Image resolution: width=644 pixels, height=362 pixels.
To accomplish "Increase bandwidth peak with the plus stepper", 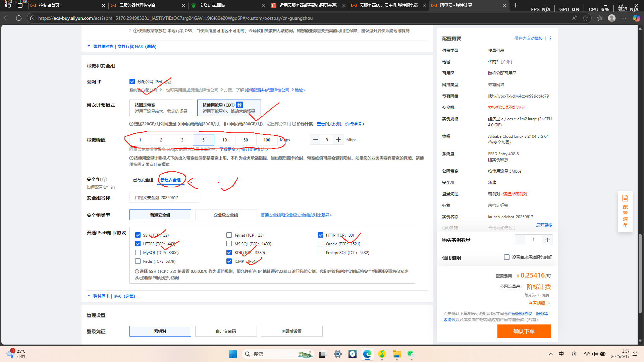I will click(338, 140).
